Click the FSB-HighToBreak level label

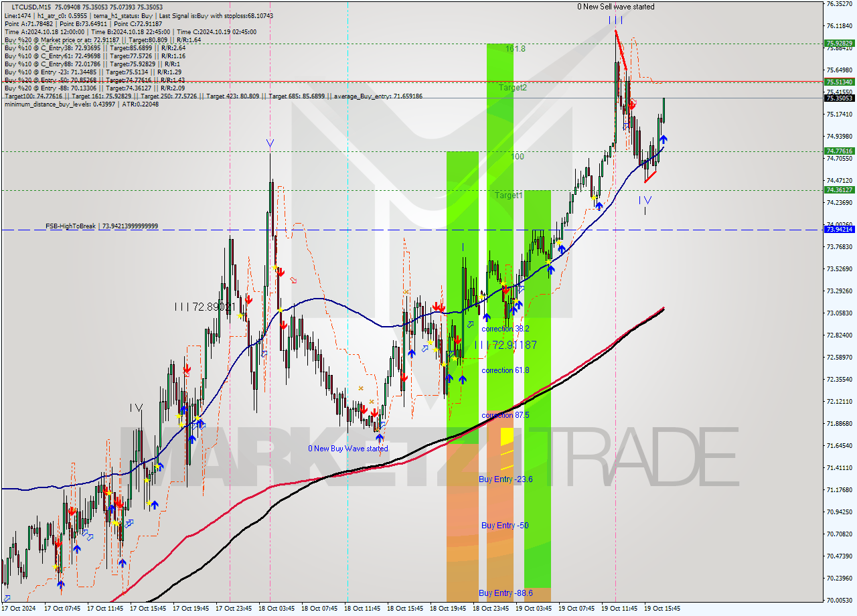[x=102, y=226]
